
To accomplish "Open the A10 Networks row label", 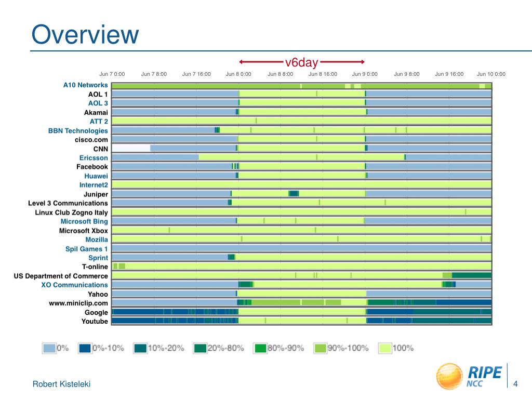I will (x=86, y=85).
